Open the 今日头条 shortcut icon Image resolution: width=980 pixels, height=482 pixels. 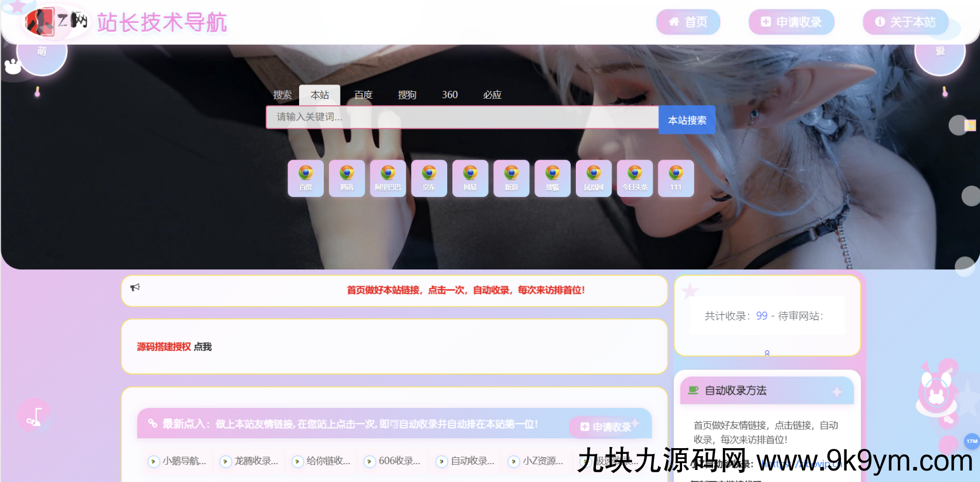click(635, 179)
